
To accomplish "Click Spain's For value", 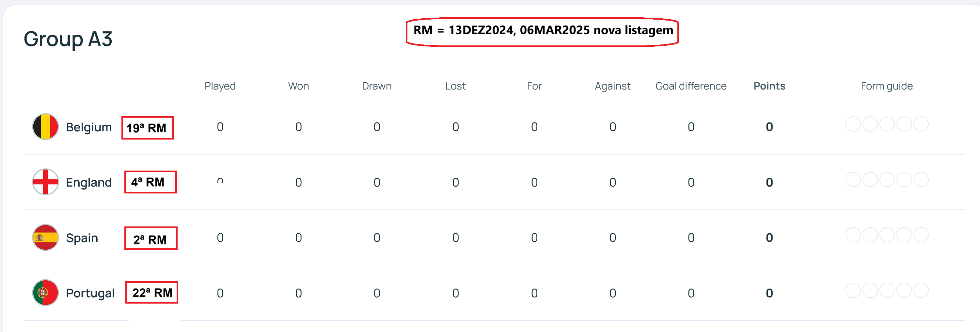I will [x=534, y=238].
